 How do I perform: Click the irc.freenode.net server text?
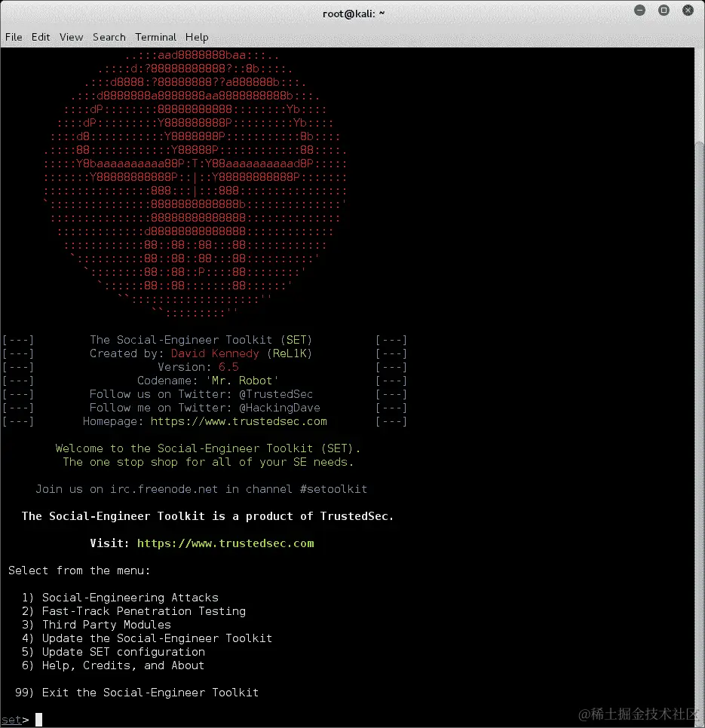pyautogui.click(x=164, y=489)
